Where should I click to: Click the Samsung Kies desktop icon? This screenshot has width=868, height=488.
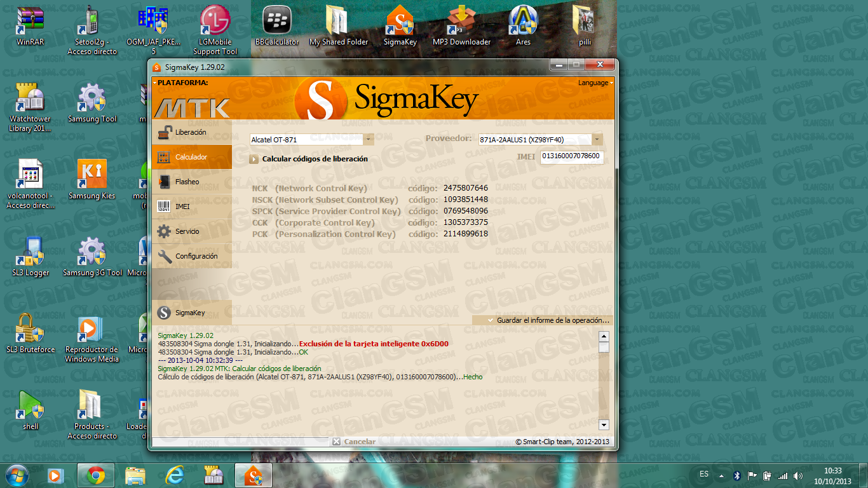92,180
